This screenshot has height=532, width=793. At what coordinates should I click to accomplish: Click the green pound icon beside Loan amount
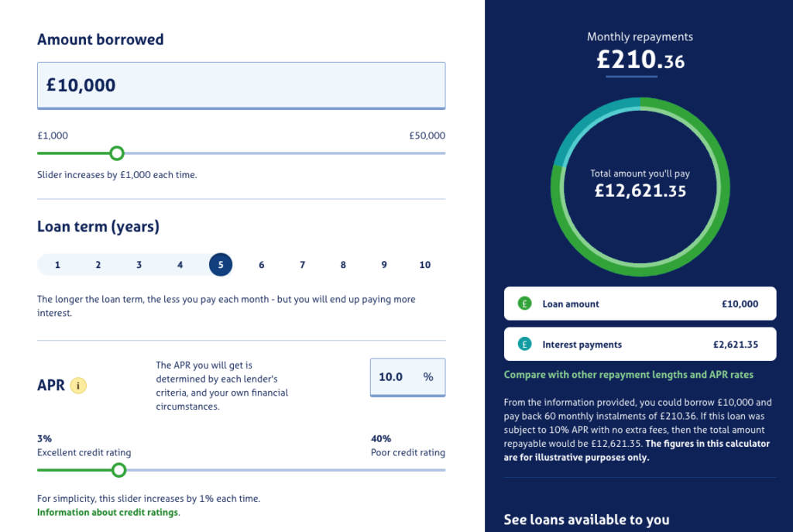pyautogui.click(x=524, y=304)
